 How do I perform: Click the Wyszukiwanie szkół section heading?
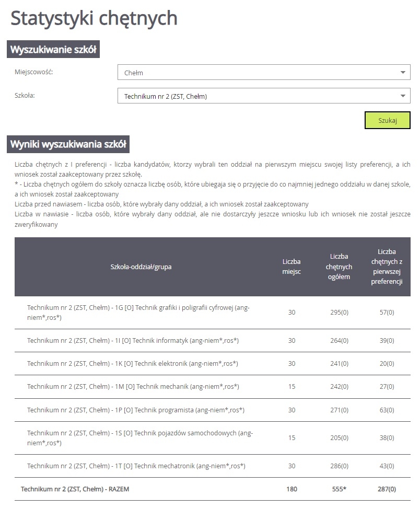point(53,50)
